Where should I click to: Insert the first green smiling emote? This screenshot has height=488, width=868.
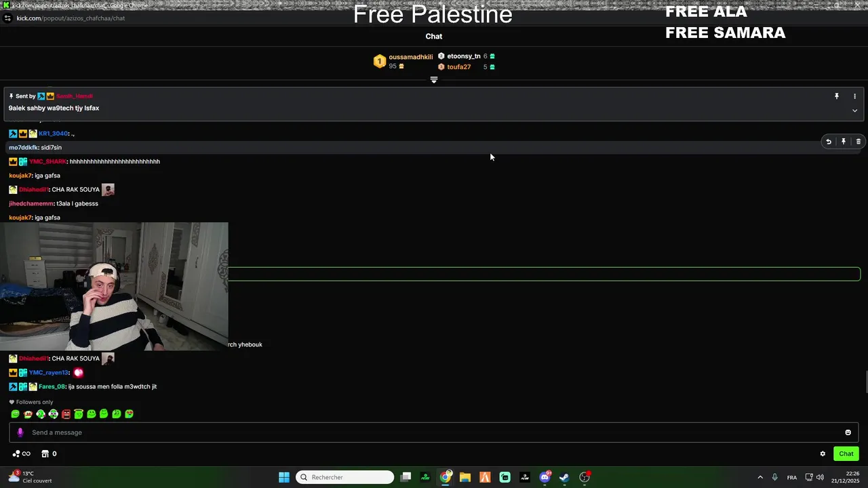pos(15,413)
